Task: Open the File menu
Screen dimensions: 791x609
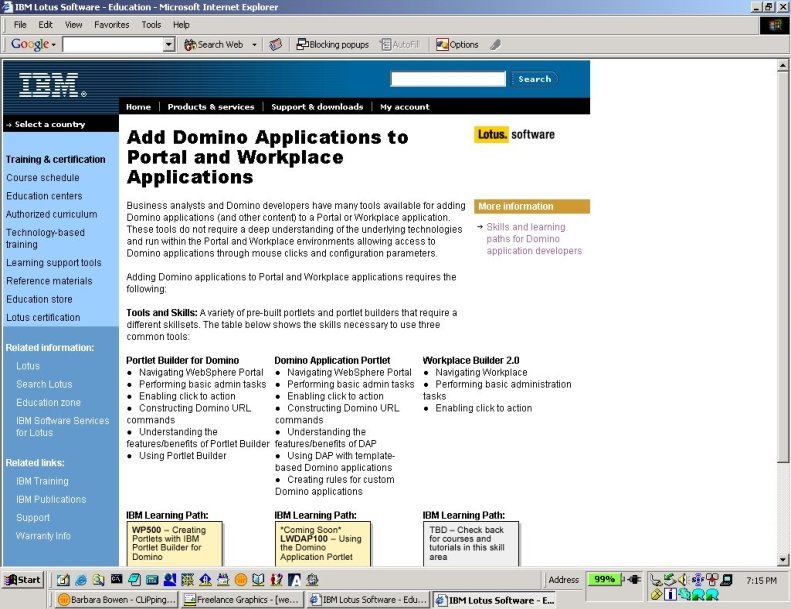Action: [x=20, y=25]
